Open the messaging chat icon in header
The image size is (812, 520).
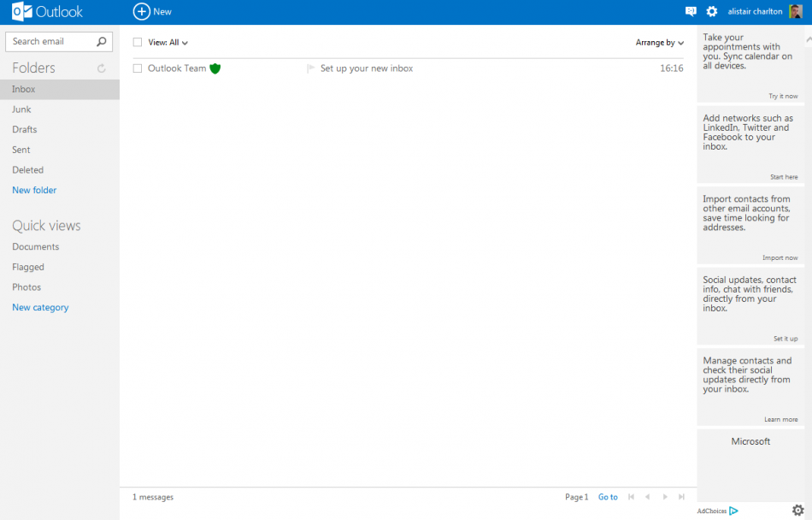[x=691, y=11]
